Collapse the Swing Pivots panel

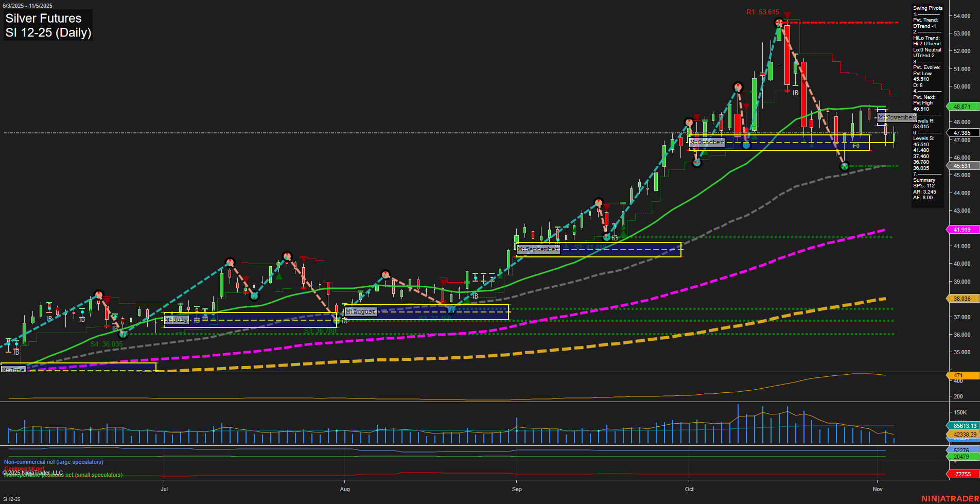pos(927,8)
